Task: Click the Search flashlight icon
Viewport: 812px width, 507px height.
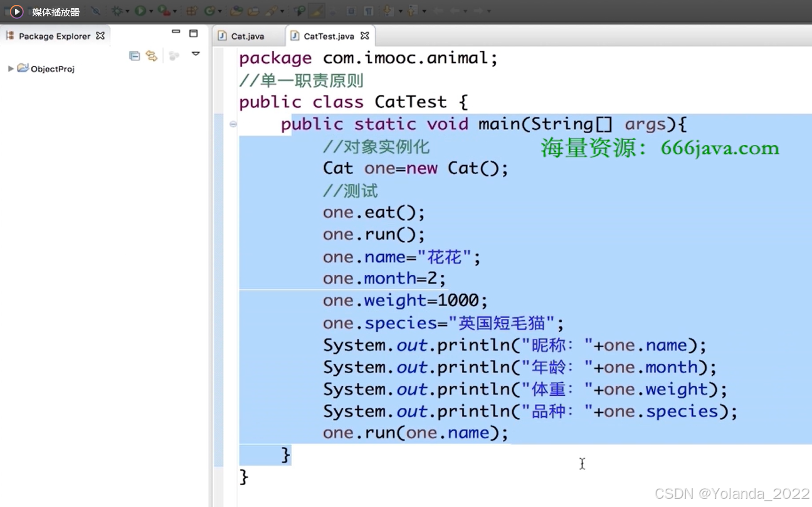Action: (272, 11)
